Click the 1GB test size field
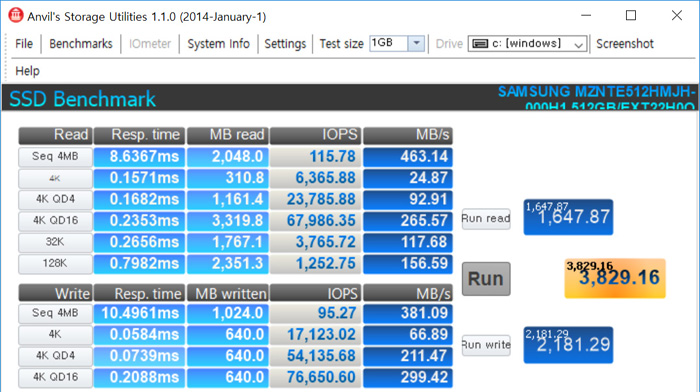The image size is (700, 392). tap(388, 43)
